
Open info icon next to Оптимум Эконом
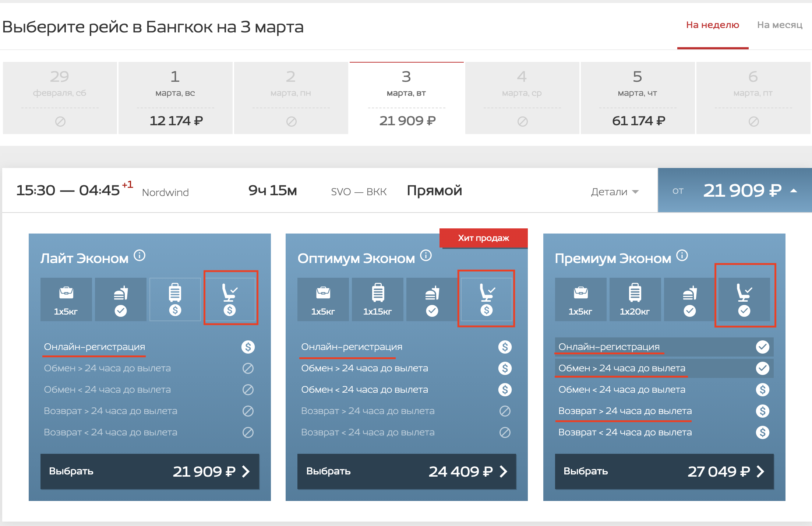click(426, 255)
